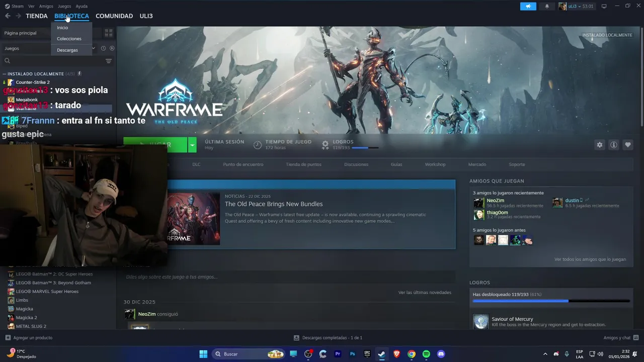
Task: Open the Juegos filter dropdown arrow
Action: click(93, 48)
